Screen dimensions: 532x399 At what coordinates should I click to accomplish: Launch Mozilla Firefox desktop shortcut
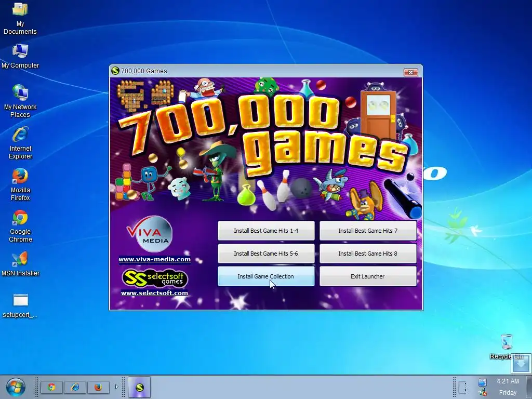[20, 184]
